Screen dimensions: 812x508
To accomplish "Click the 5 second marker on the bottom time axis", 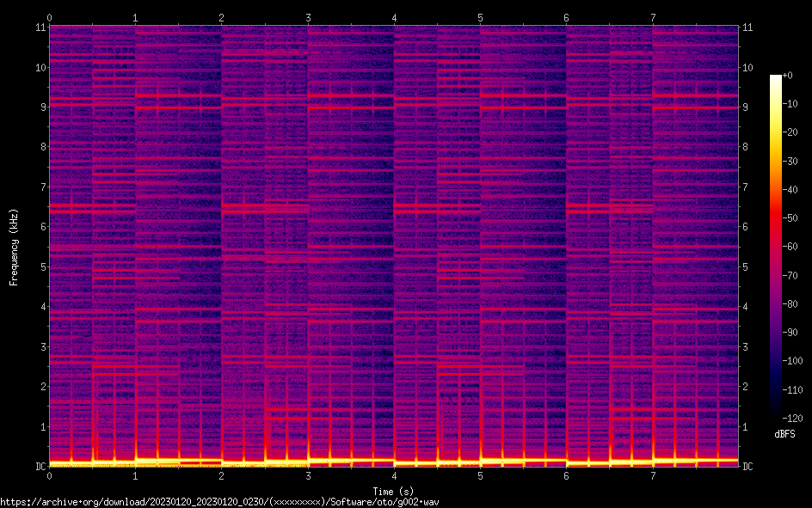I will [480, 475].
